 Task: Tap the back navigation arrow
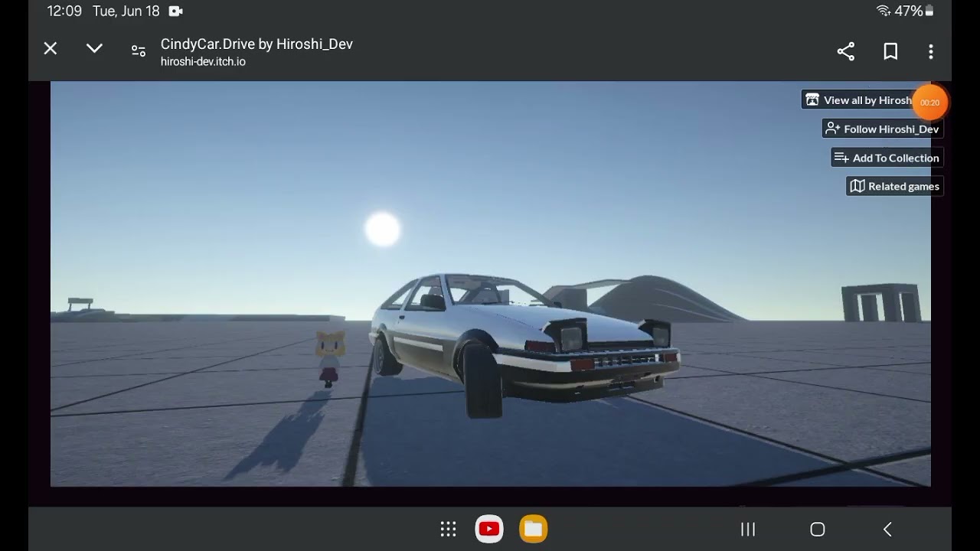tap(887, 529)
